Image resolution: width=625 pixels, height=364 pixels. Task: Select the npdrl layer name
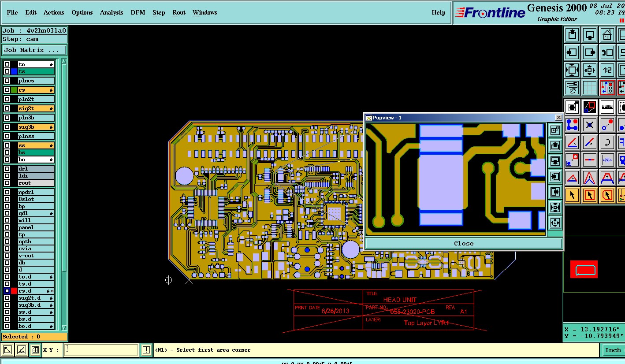point(36,192)
